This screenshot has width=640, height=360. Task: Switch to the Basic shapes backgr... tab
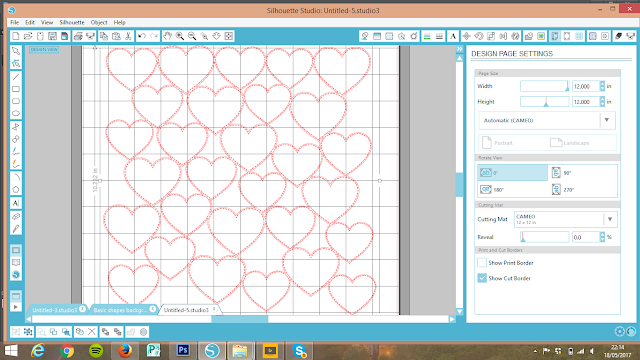point(120,310)
